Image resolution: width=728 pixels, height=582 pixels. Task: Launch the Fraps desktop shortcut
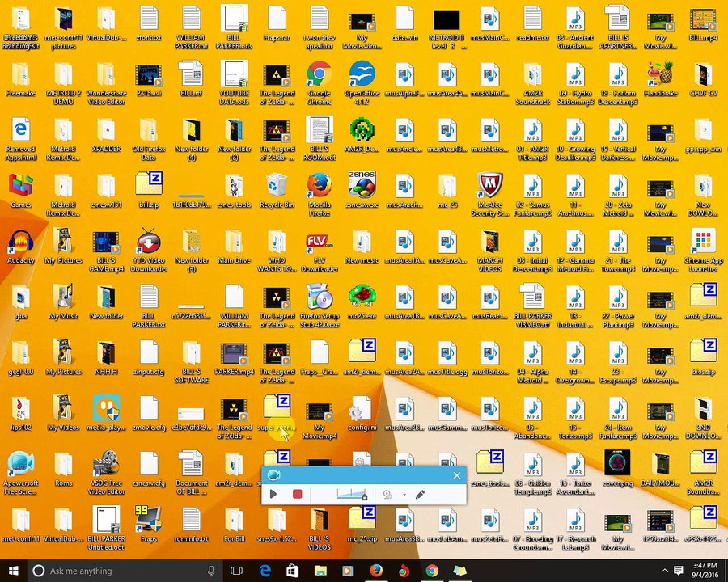coord(149,525)
